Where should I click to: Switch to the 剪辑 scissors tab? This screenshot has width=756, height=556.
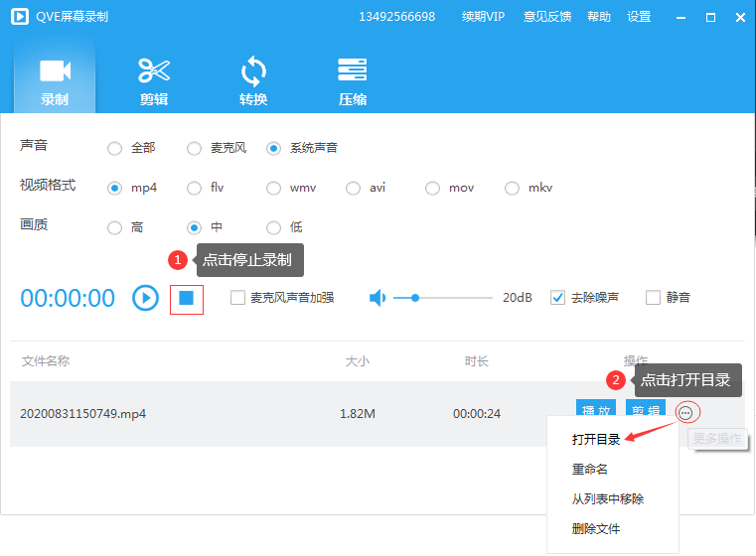(154, 80)
